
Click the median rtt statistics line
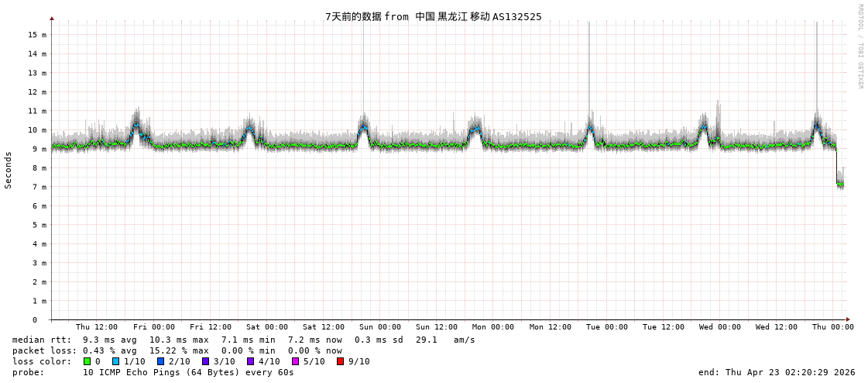tap(243, 340)
